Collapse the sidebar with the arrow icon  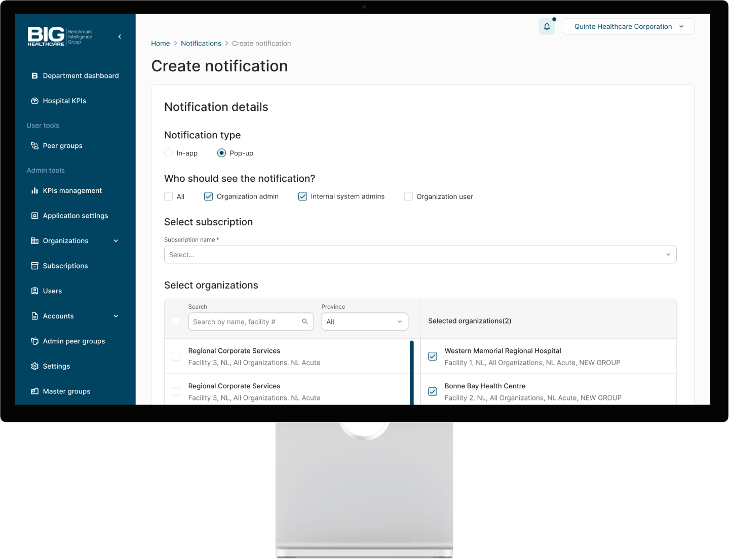point(120,36)
